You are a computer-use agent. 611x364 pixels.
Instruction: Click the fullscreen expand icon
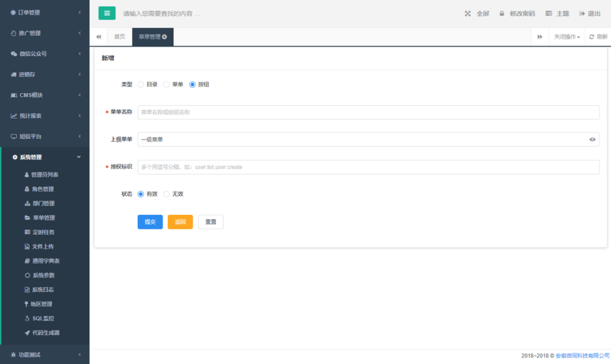tap(467, 13)
